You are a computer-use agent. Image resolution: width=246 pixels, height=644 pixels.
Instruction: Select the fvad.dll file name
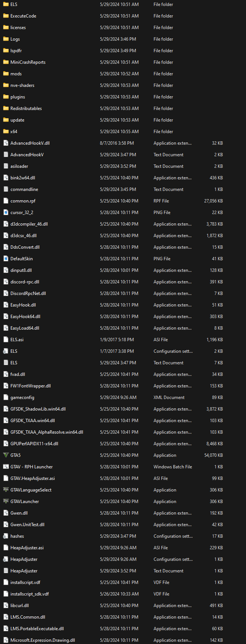18,374
